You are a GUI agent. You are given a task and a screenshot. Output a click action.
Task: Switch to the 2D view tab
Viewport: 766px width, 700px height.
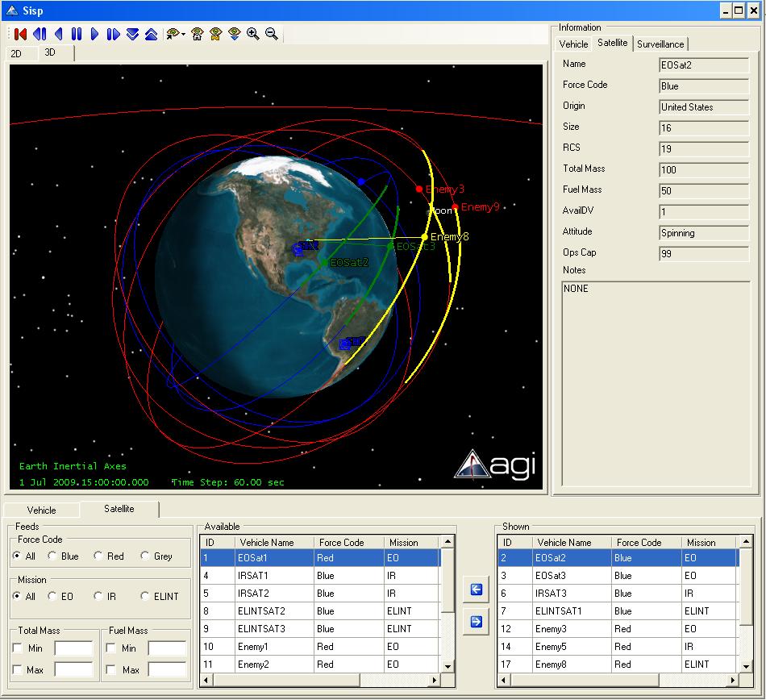pos(16,54)
